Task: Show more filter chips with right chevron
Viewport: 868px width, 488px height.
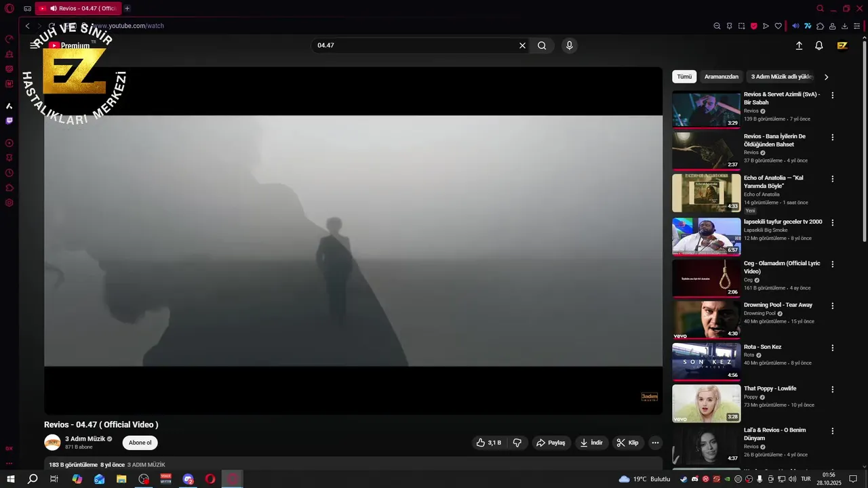Action: (826, 77)
